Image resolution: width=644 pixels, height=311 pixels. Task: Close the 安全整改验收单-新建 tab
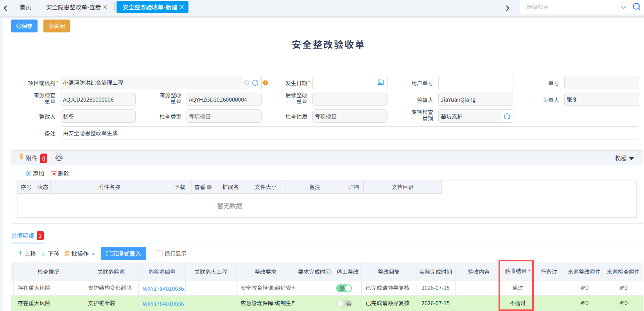coord(182,7)
